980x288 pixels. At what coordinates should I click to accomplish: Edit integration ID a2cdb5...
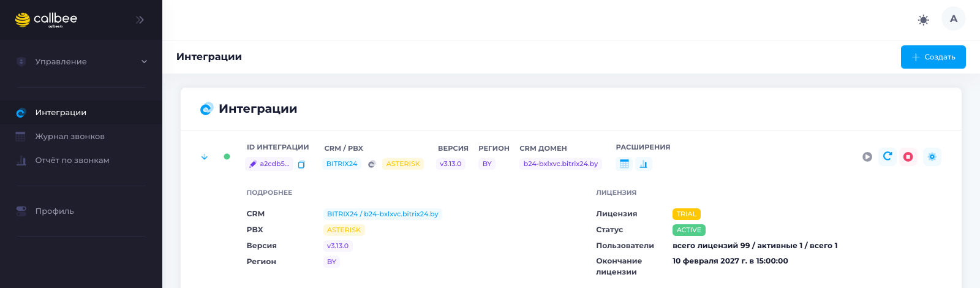(x=269, y=164)
